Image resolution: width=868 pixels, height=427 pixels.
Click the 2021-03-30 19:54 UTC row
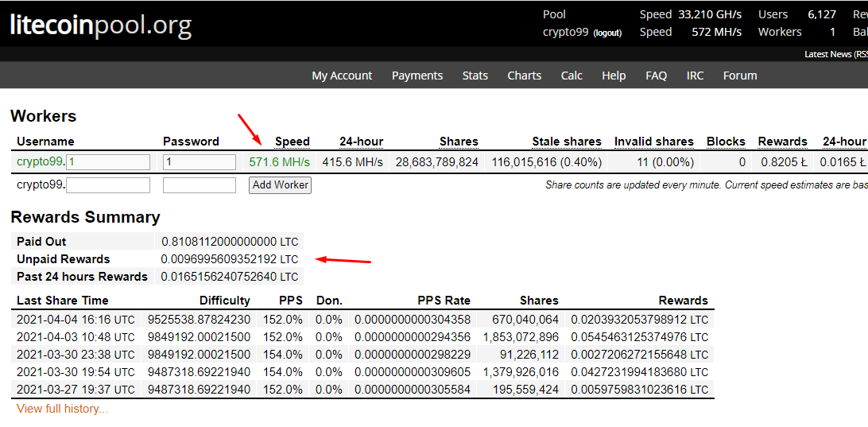[362, 371]
